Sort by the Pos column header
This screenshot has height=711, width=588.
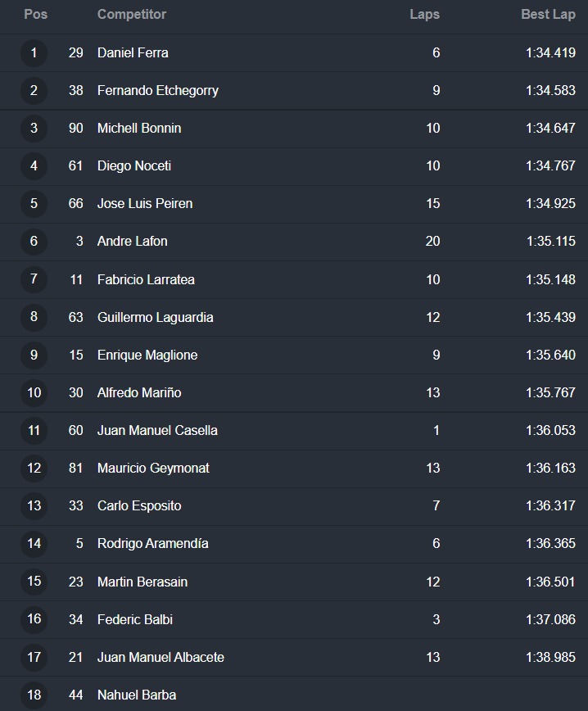click(35, 15)
